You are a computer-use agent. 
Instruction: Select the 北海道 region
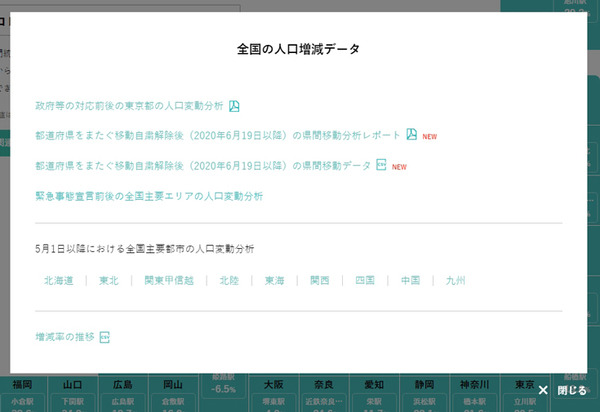58,281
